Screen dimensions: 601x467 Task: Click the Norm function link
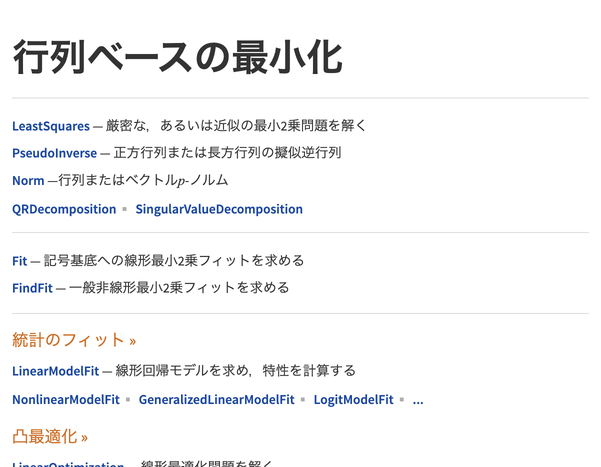pyautogui.click(x=28, y=181)
